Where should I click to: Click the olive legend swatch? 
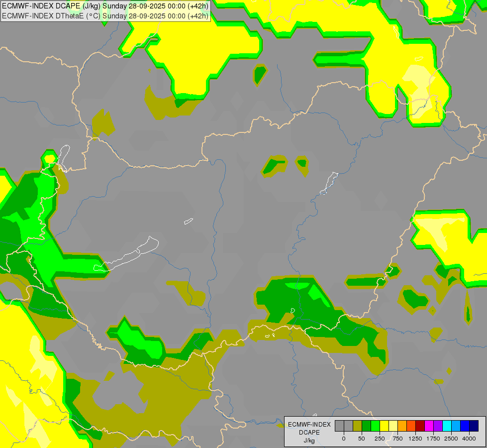pyautogui.click(x=357, y=426)
